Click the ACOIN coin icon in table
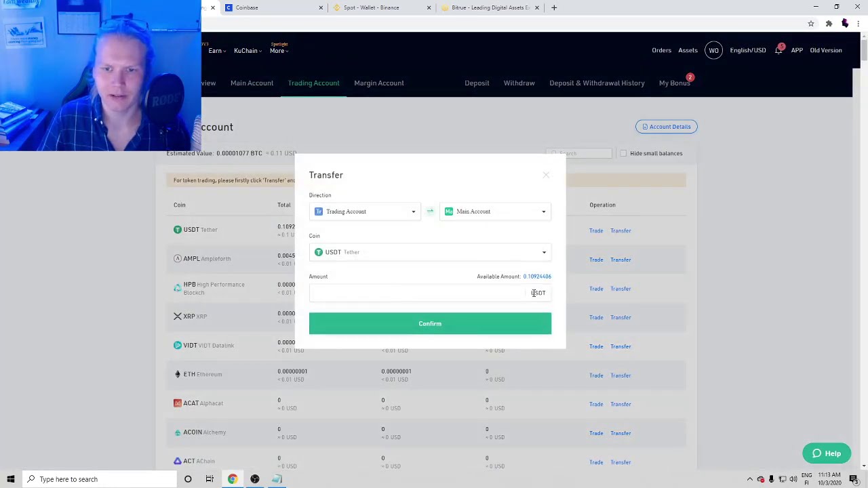 point(178,432)
